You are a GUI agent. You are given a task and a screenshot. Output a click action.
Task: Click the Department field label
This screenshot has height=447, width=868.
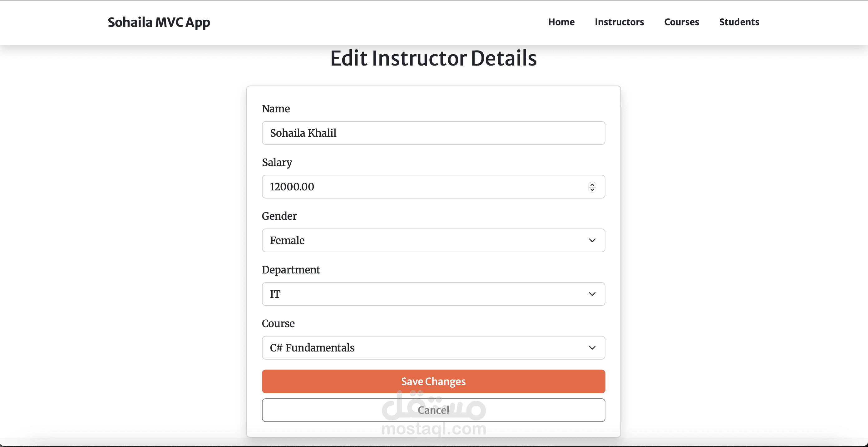[290, 270]
